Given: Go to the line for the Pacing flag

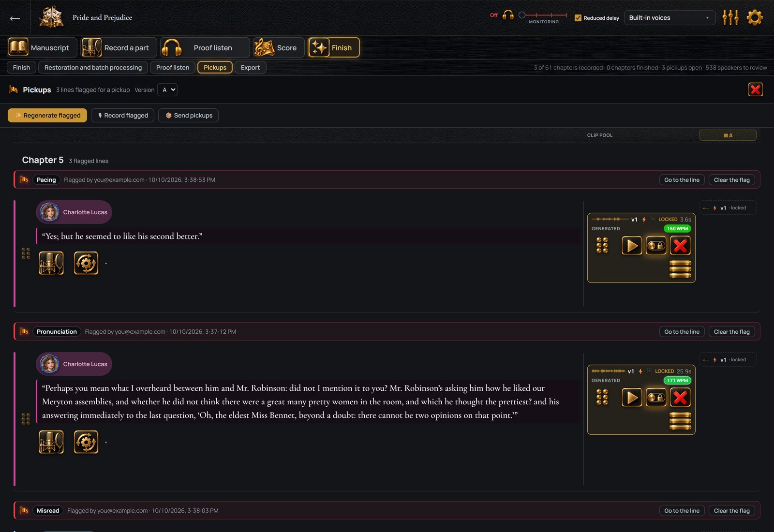Looking at the screenshot, I should (x=682, y=180).
